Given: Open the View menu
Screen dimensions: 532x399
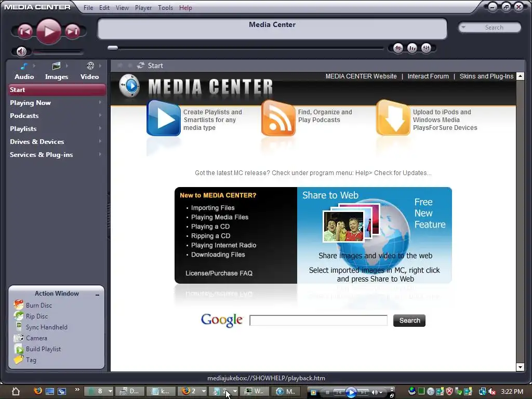Looking at the screenshot, I should (122, 7).
